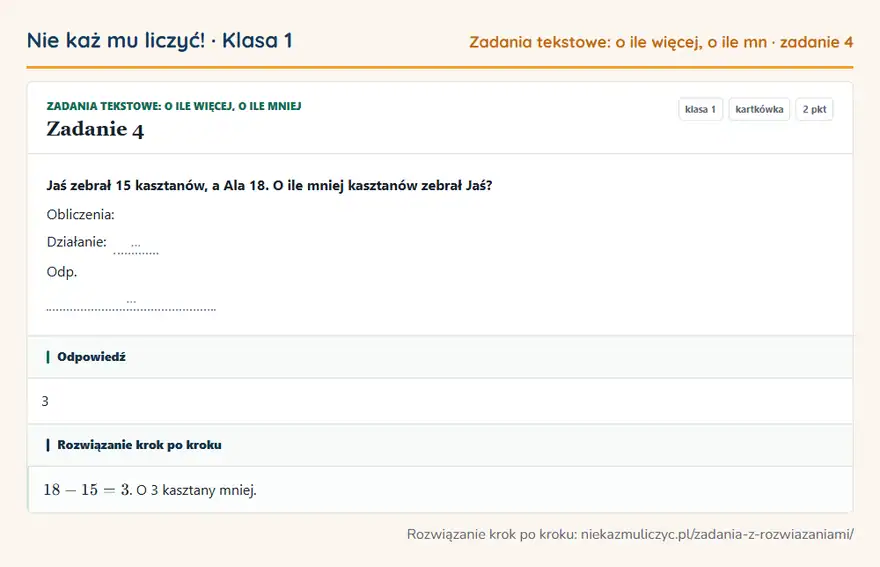This screenshot has height=567, width=880.
Task: Click the equation '18 − 15 = 3'
Action: pyautogui.click(x=87, y=490)
